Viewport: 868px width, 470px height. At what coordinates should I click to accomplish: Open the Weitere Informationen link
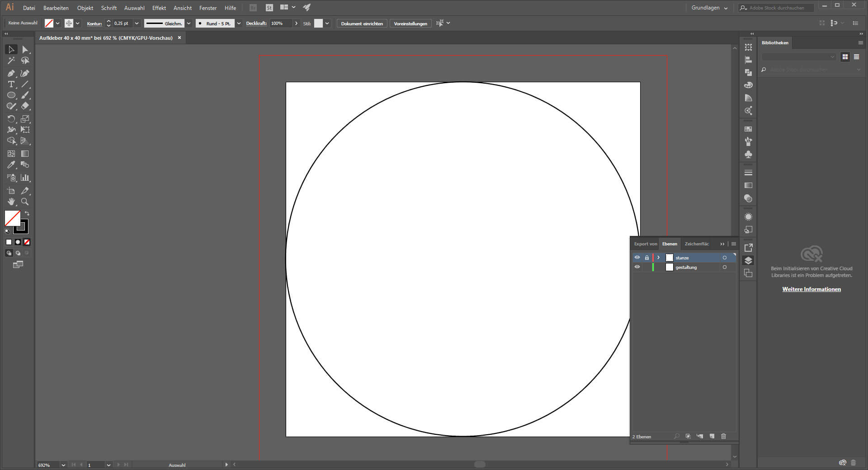(x=811, y=289)
